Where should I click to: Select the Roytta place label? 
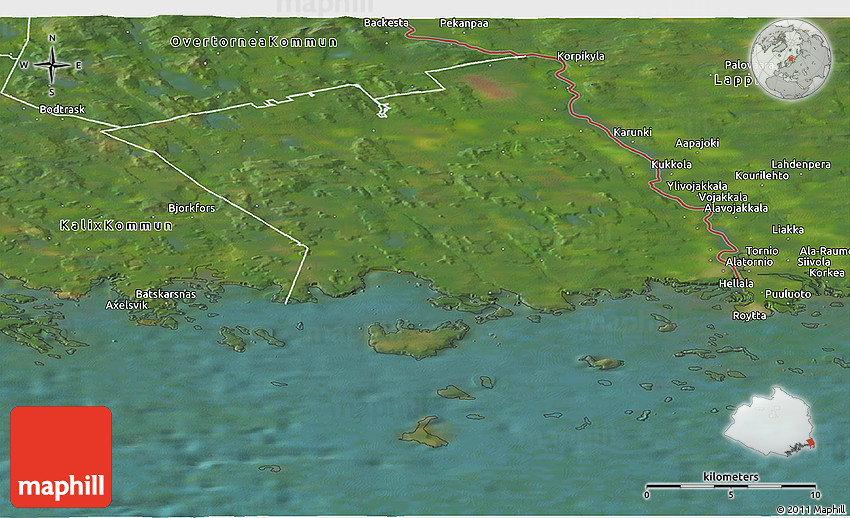click(x=750, y=315)
